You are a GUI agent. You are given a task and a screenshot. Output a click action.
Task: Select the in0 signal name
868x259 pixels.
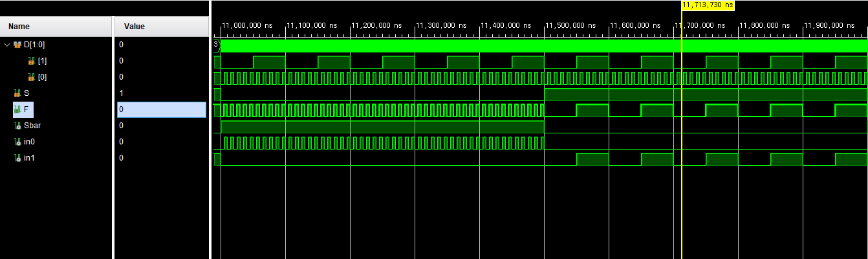(29, 142)
